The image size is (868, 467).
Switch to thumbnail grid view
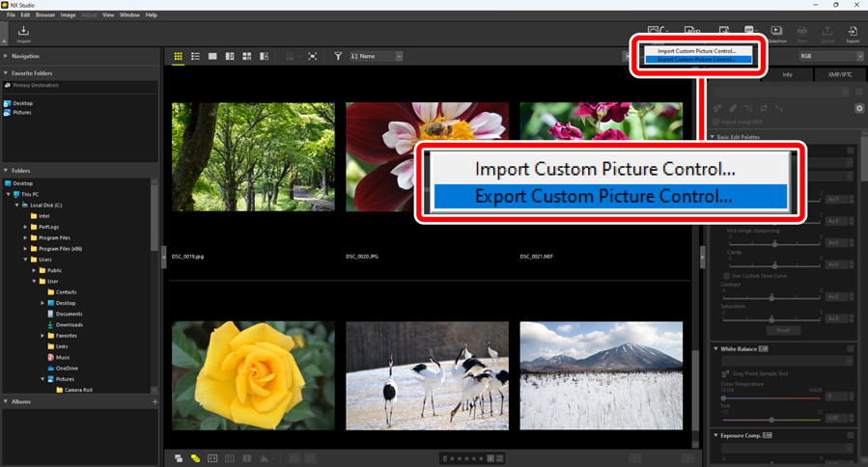tap(179, 57)
